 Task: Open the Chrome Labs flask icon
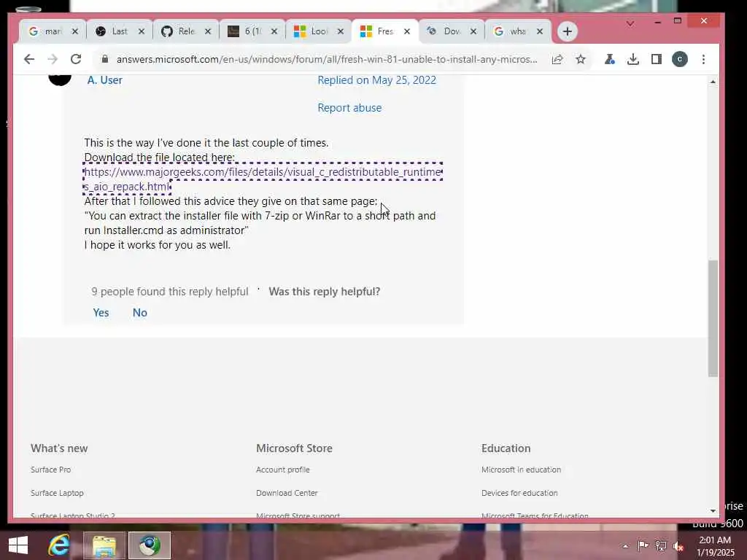point(609,59)
